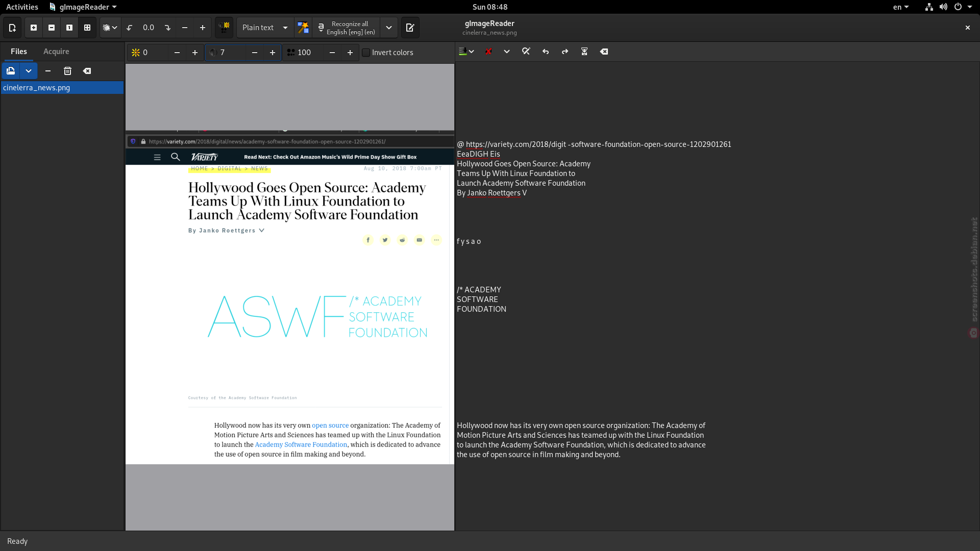Screen dimensions: 980x551
Task: Rotate image counter-clockwise
Action: coord(130,28)
